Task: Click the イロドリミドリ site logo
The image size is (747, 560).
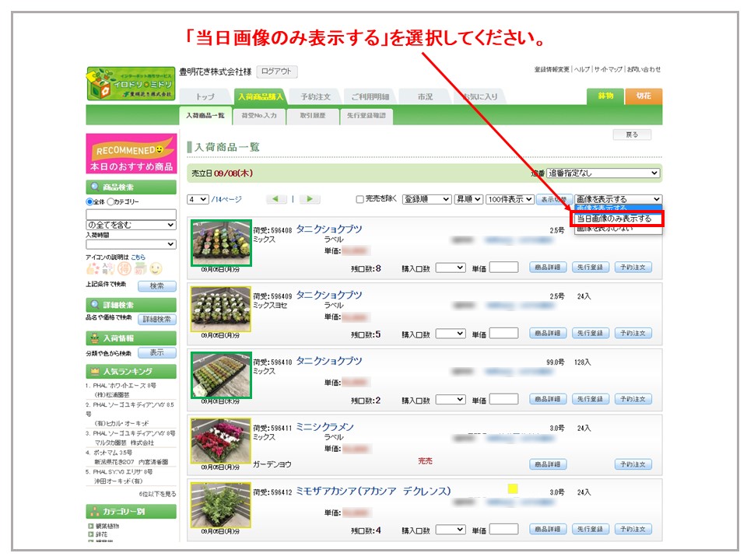Action: tap(131, 84)
